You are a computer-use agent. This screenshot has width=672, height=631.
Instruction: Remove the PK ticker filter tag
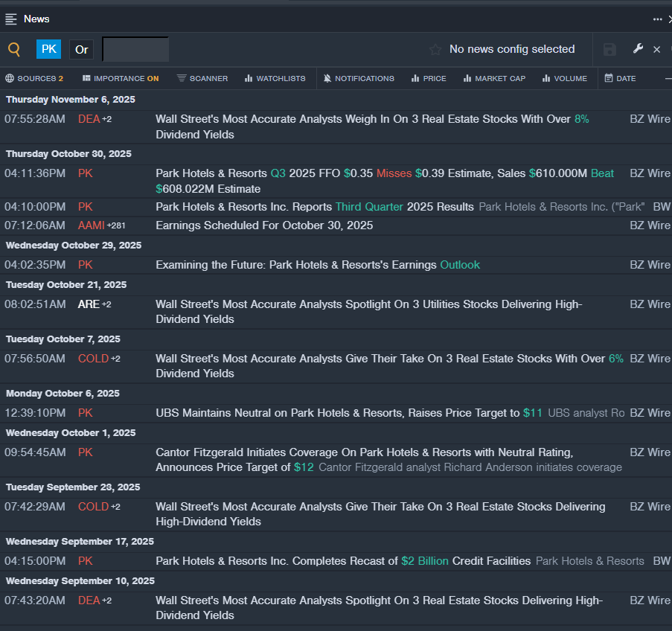click(48, 50)
